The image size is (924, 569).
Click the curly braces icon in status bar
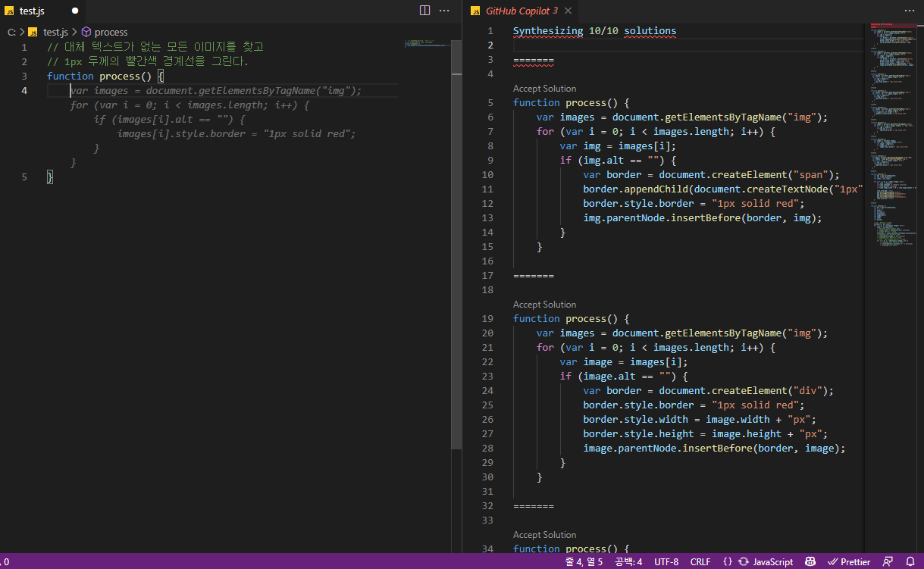728,561
